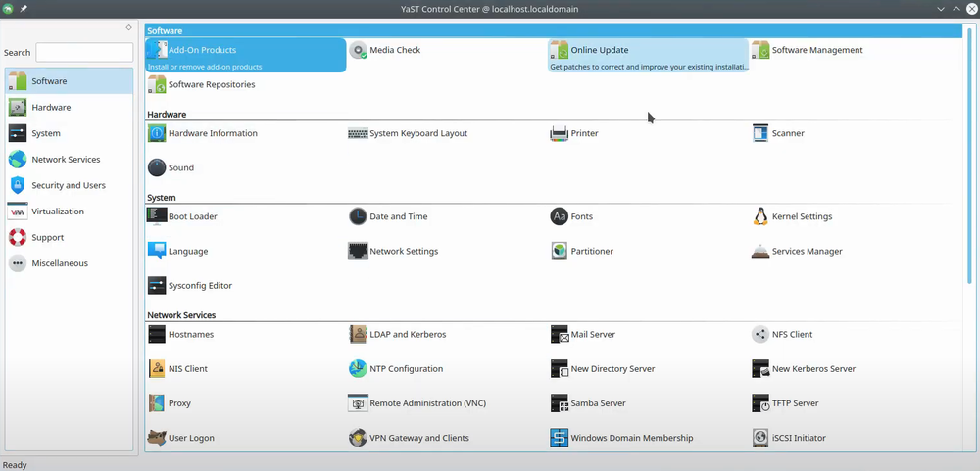This screenshot has width=980, height=471.
Task: Open the Proxy module icon
Action: pos(157,402)
